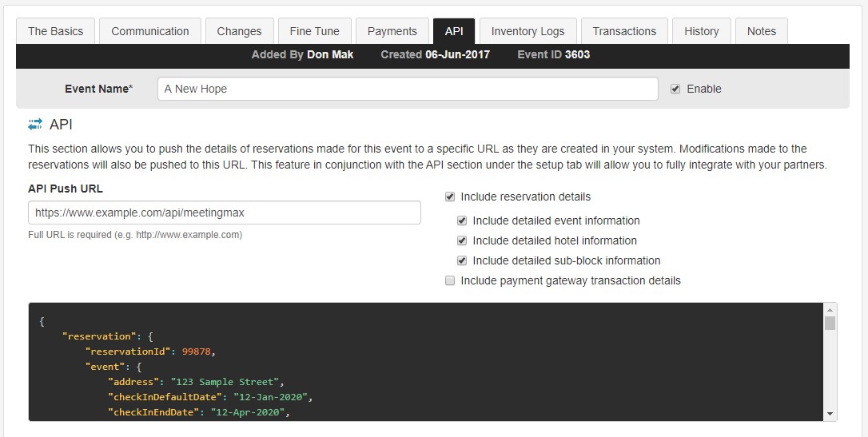Switch to the Communication tab
Image resolution: width=868 pixels, height=437 pixels.
(x=150, y=31)
